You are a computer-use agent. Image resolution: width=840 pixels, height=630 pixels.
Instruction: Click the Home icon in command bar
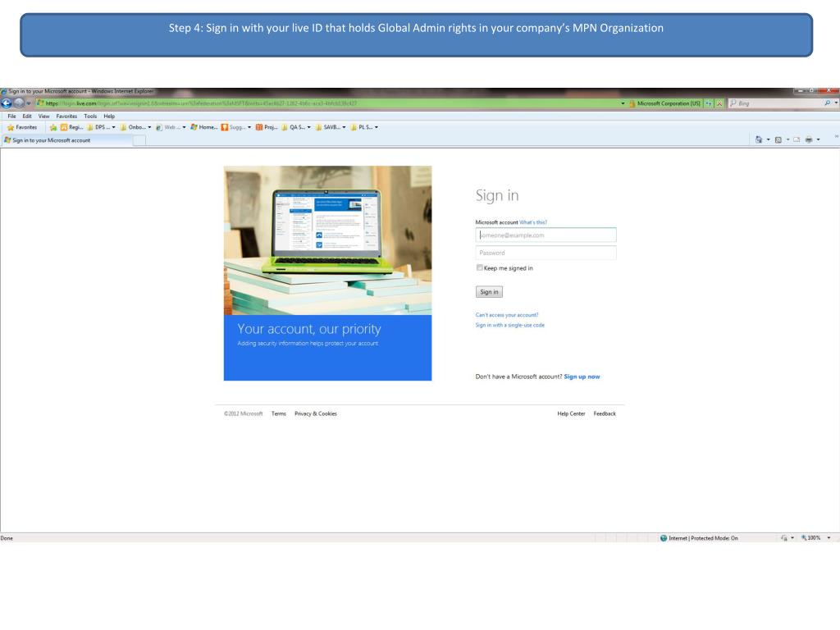(x=759, y=139)
